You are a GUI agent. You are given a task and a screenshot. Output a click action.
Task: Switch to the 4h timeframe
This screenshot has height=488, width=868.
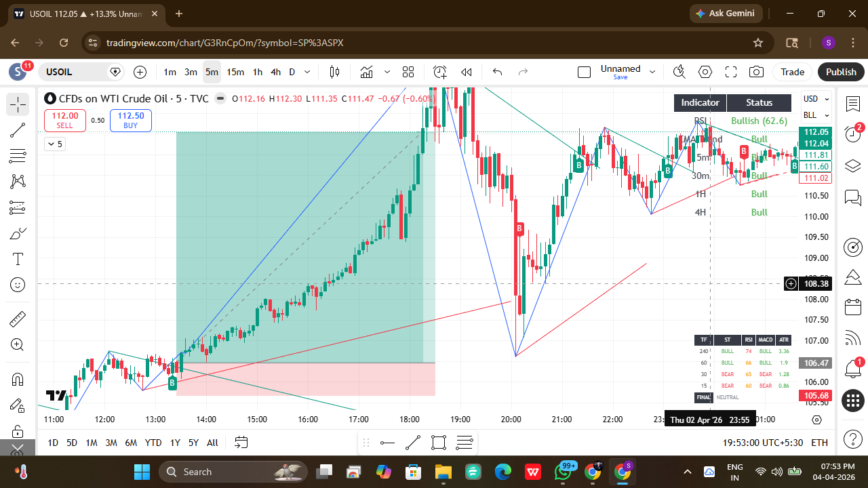pyautogui.click(x=275, y=72)
